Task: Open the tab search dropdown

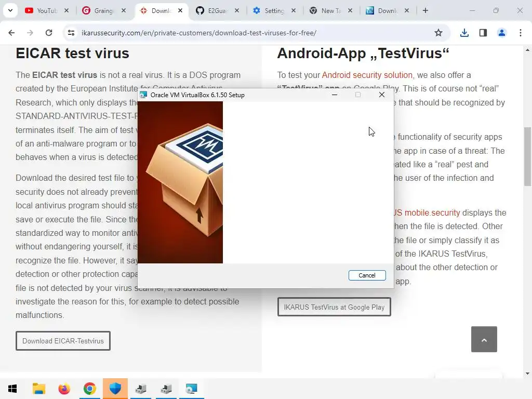Action: coord(10,10)
